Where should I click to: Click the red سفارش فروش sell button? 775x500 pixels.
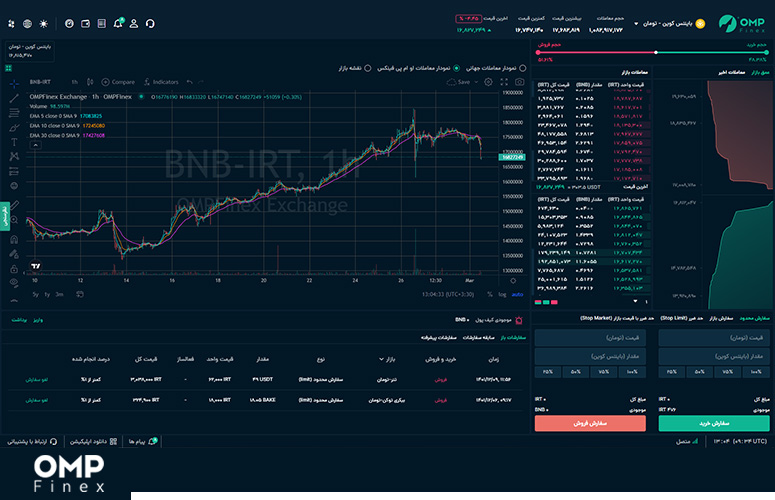click(590, 423)
